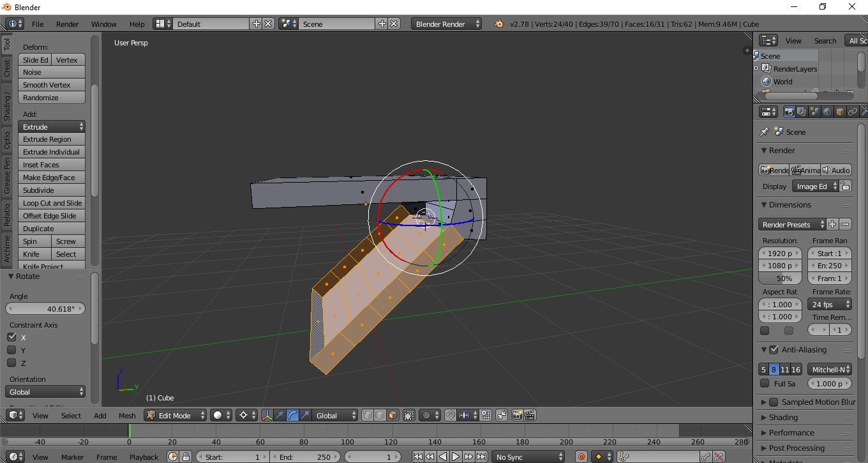Open Display Image Editor dropdown
Viewport: 868px width, 463px height.
point(815,186)
